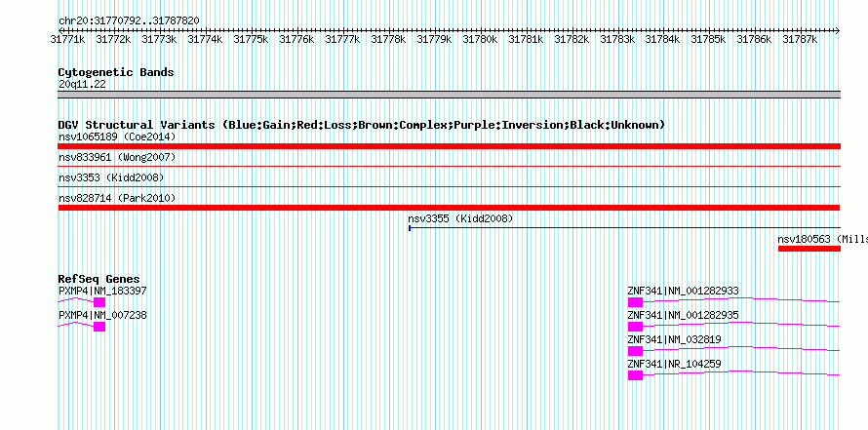868x430 pixels.
Task: Click the 31776k ruler position
Action: 296,39
